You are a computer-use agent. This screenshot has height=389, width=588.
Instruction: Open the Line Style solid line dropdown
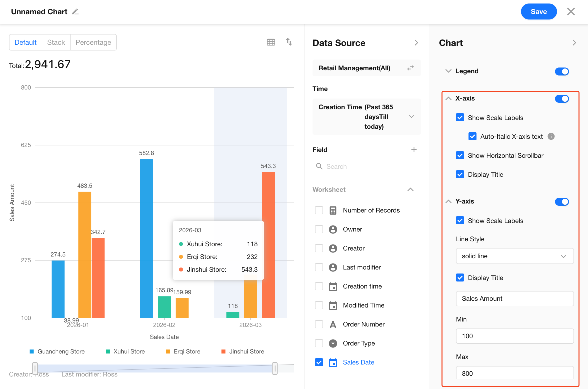click(x=514, y=256)
